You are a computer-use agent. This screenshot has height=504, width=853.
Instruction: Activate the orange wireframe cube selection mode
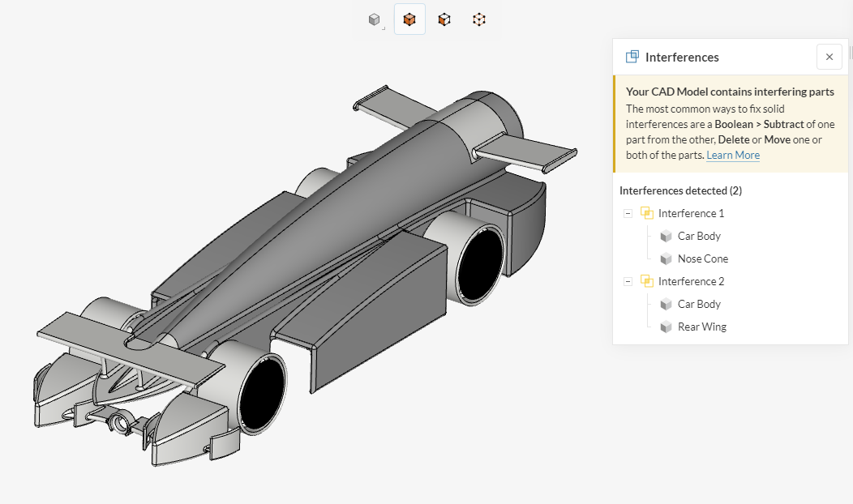point(479,19)
